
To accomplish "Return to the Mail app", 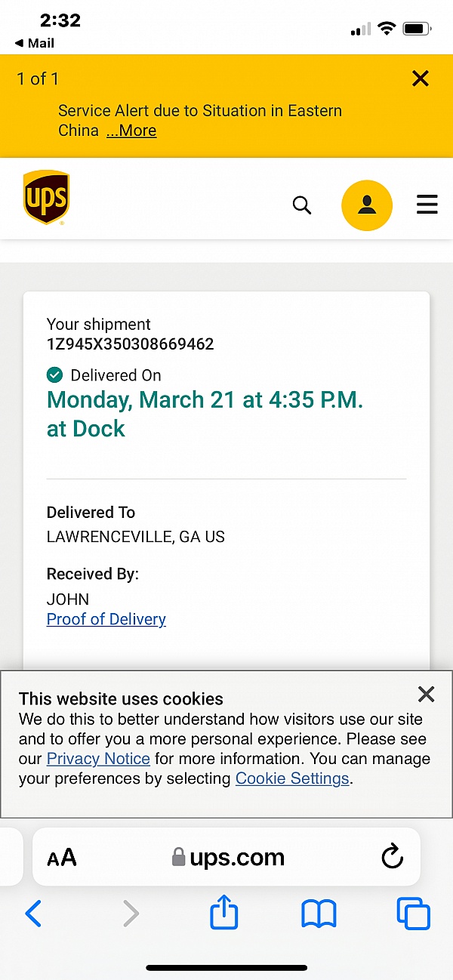I will pos(35,43).
